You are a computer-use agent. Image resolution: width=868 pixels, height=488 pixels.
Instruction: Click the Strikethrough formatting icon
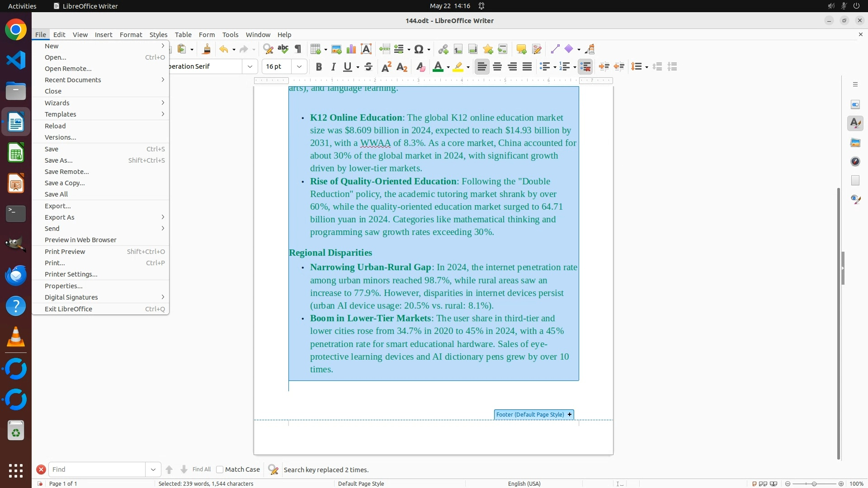point(368,67)
